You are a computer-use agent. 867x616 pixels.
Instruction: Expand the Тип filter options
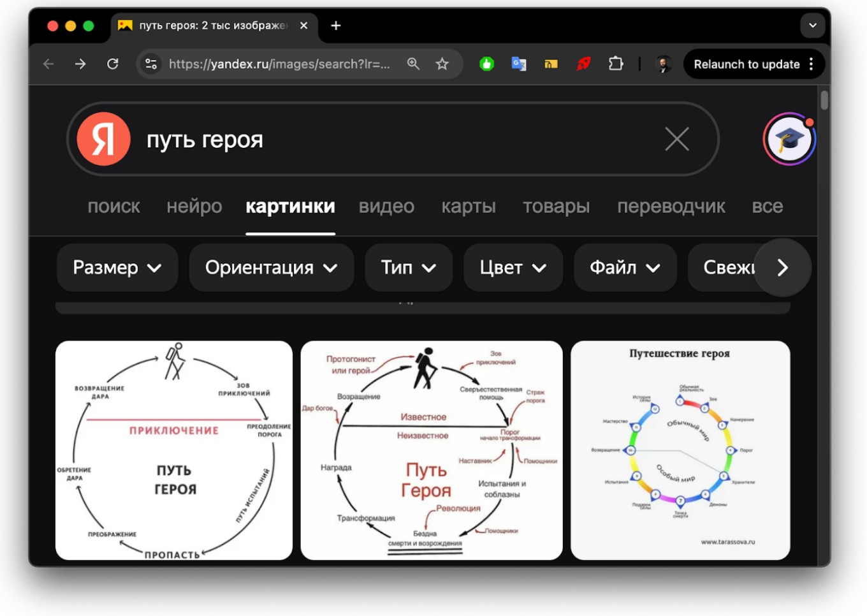tap(408, 268)
